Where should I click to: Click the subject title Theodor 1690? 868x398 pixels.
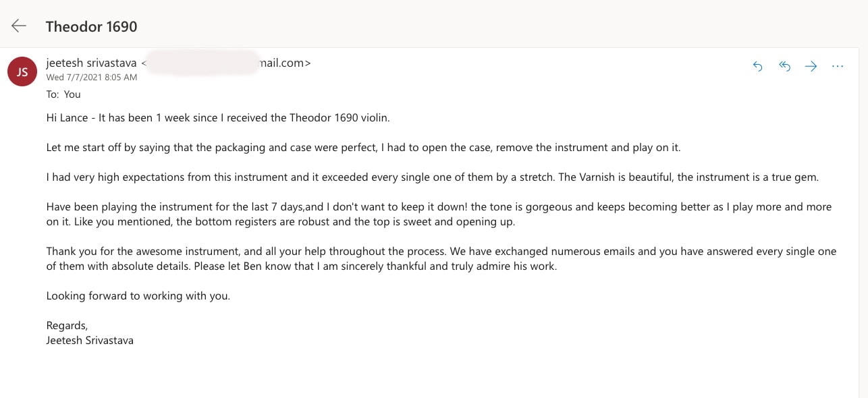(91, 27)
